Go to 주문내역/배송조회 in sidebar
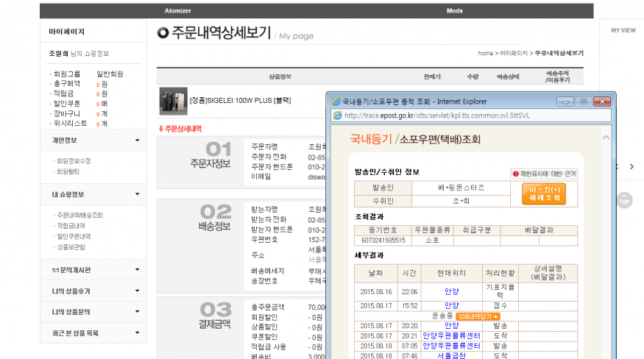This screenshot has width=644, height=359. pyautogui.click(x=79, y=215)
